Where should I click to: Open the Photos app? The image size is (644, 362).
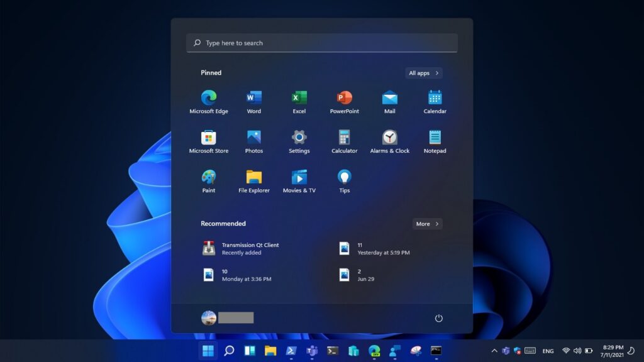pyautogui.click(x=253, y=140)
